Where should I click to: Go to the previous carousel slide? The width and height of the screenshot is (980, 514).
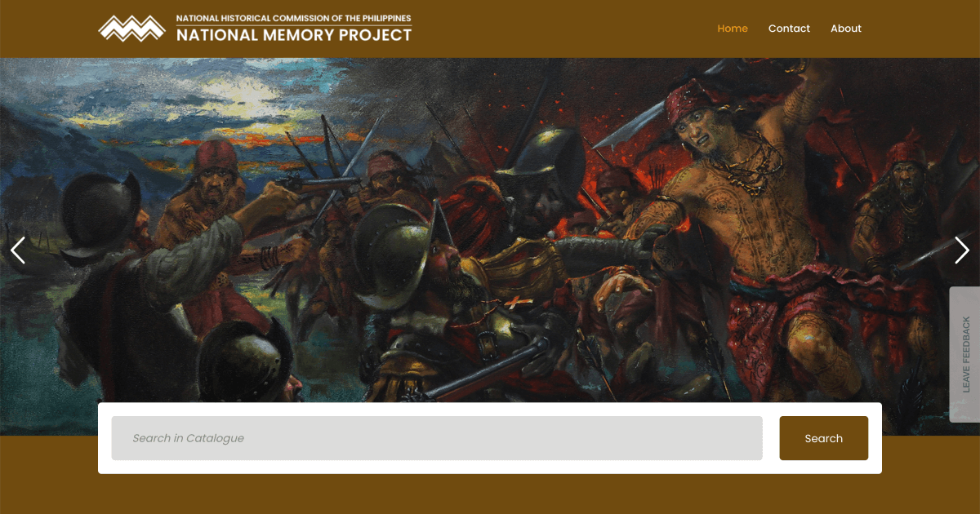pyautogui.click(x=18, y=250)
